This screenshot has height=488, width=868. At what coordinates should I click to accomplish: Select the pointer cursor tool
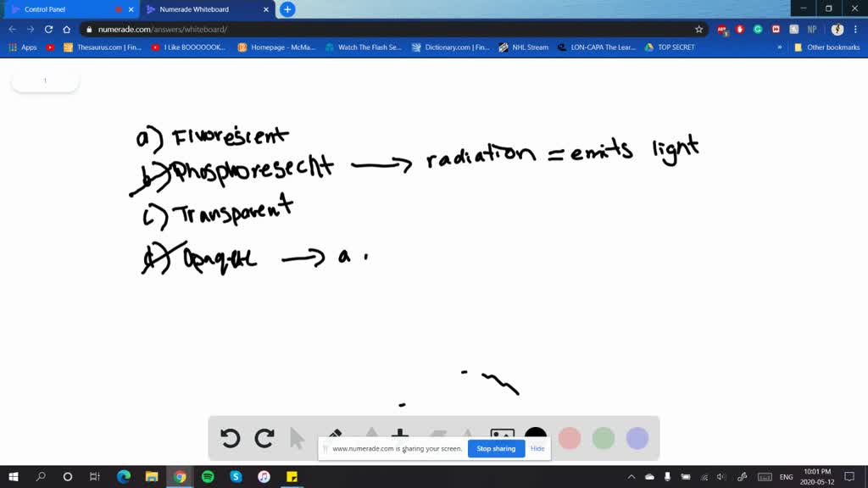point(297,438)
